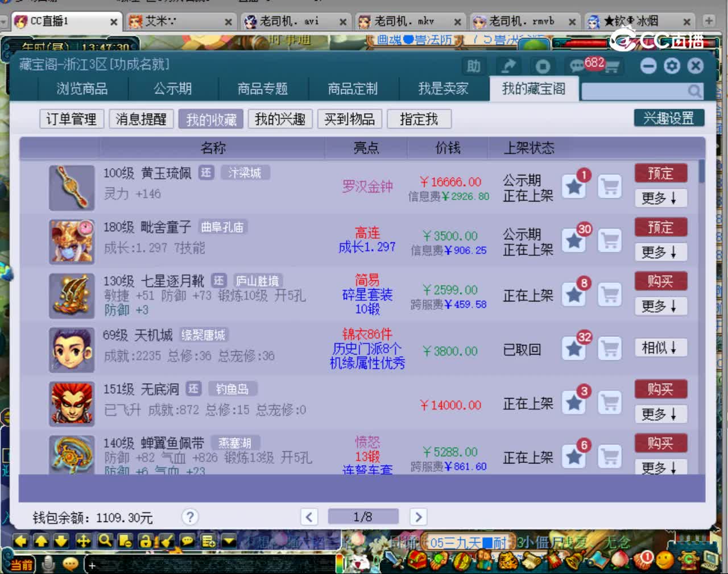Viewport: 728px width, 574px height.
Task: Click the question mark beside wallet balance
Action: coord(190,517)
